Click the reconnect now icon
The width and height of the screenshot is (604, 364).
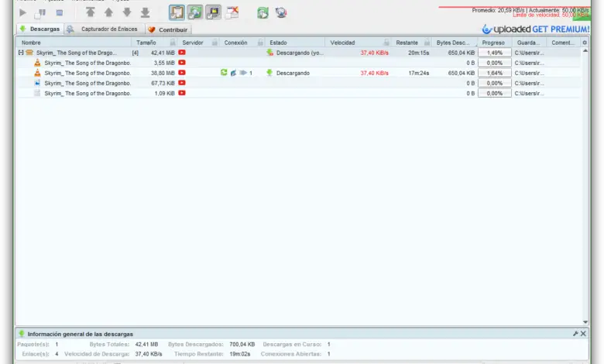[263, 12]
